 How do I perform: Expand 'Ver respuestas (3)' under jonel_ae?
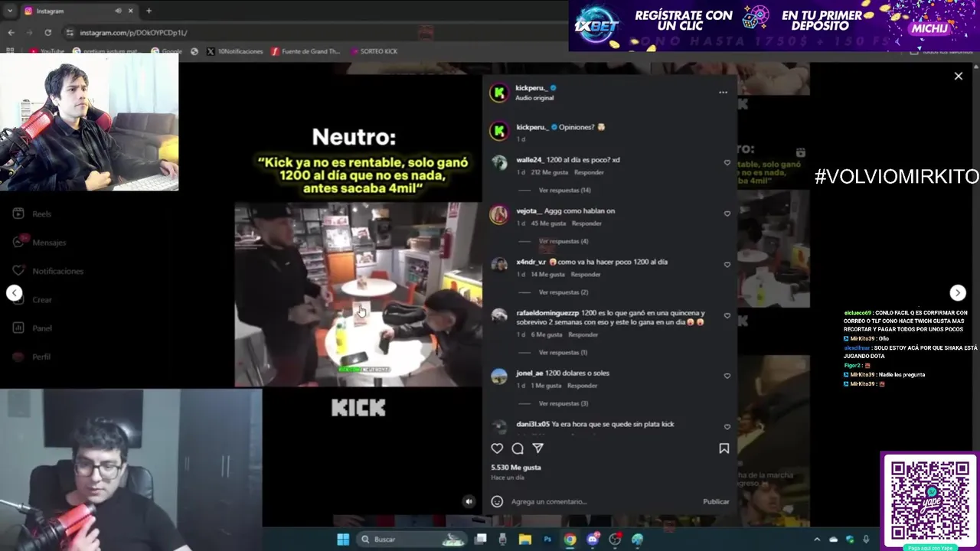click(563, 403)
